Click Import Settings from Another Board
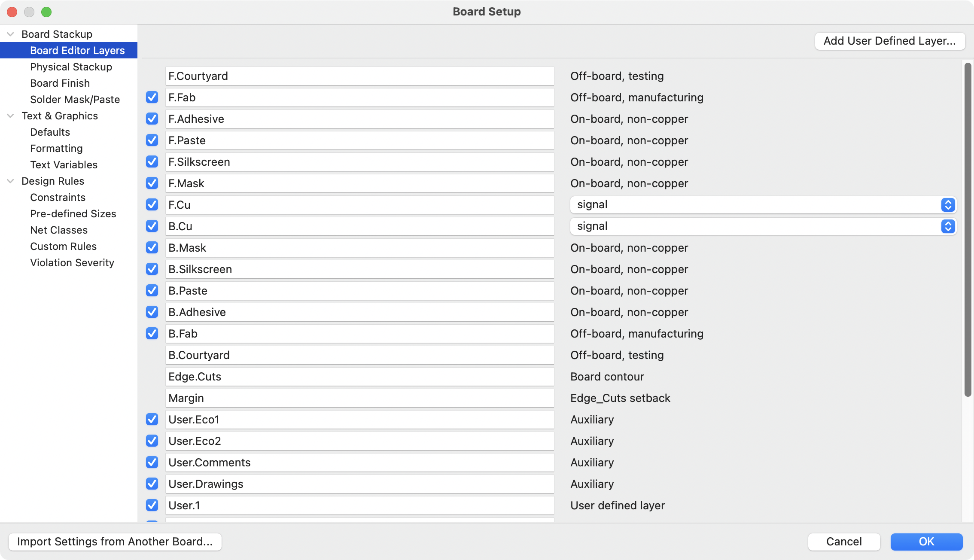The width and height of the screenshot is (974, 560). click(115, 542)
